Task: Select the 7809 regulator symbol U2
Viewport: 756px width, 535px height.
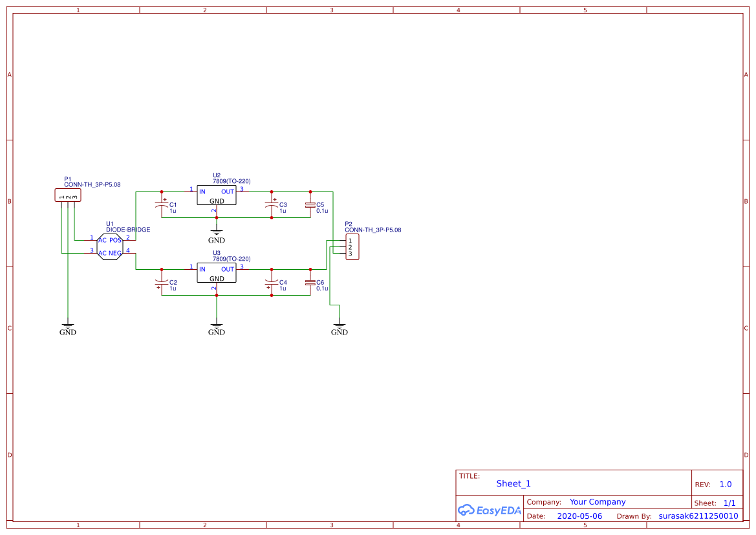Action: [x=216, y=196]
